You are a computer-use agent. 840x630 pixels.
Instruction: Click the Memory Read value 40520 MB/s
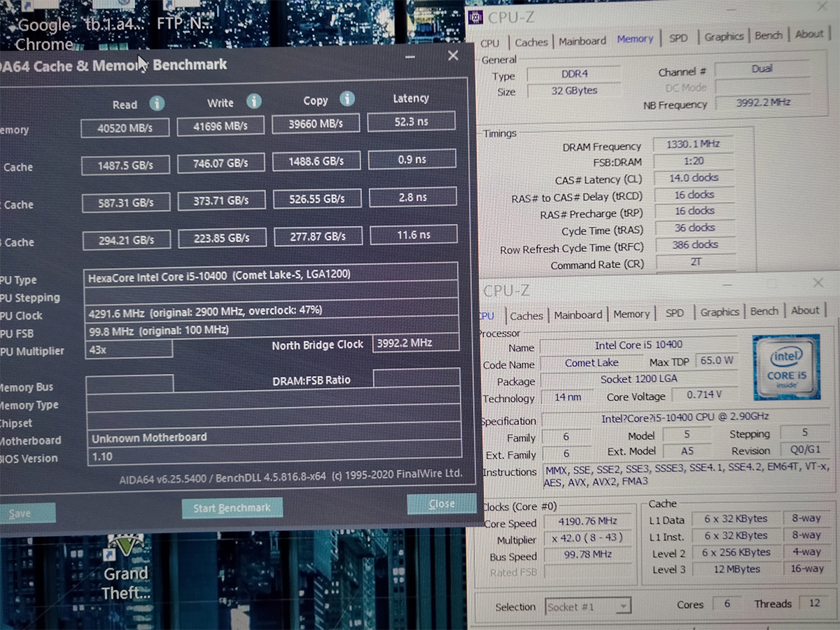(x=126, y=128)
